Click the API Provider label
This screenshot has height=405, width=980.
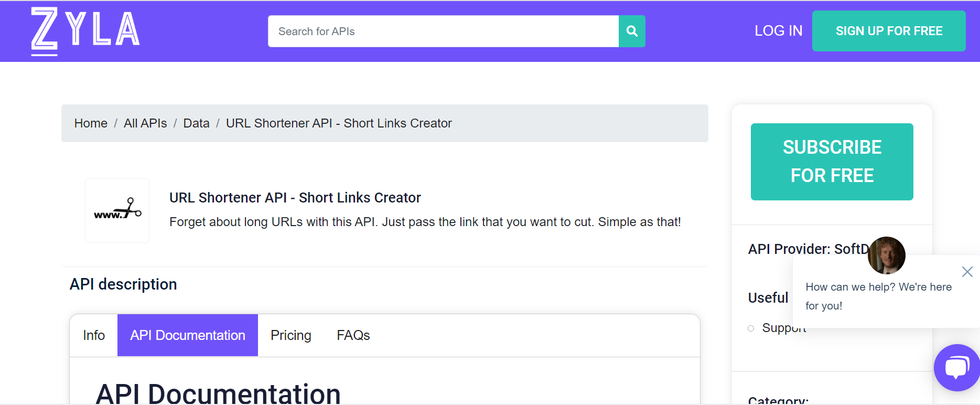[x=808, y=249]
